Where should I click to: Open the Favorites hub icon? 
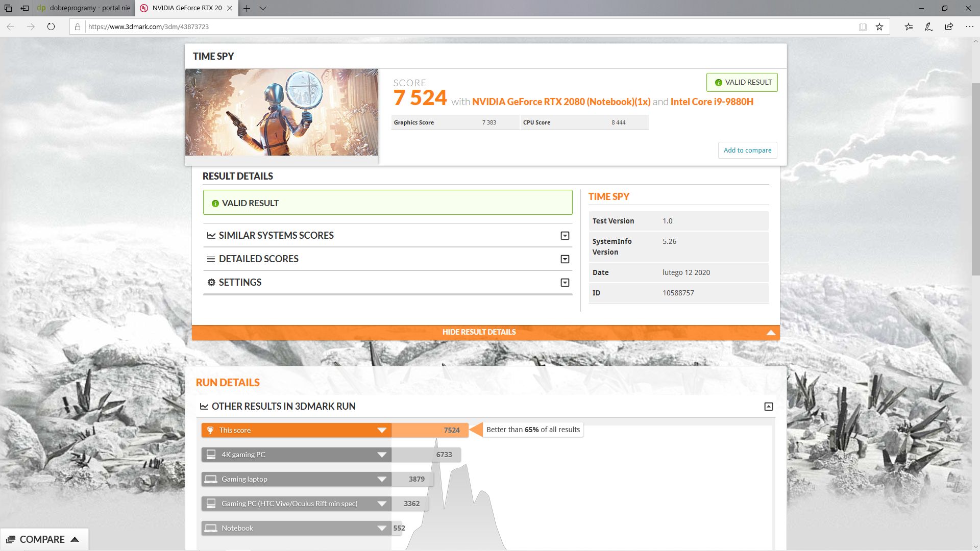click(909, 27)
